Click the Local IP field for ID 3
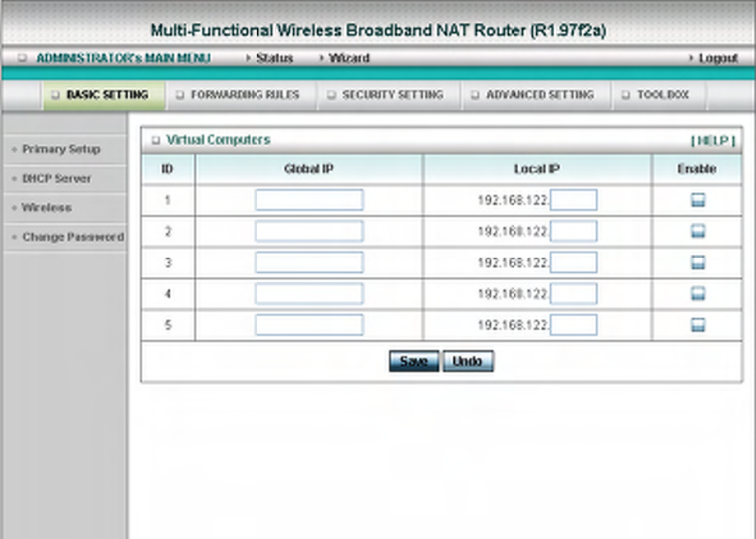 [x=573, y=263]
